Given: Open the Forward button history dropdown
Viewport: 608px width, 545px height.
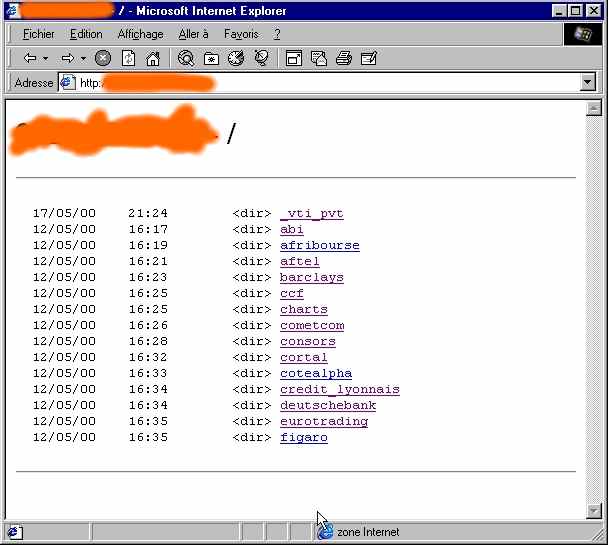Looking at the screenshot, I should pyautogui.click(x=83, y=59).
